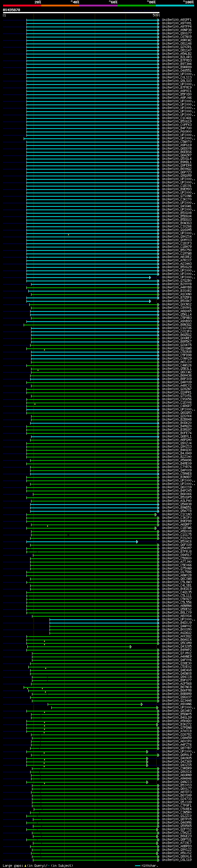Select hit label UniRef100_B2VVY8
Screen dimensions: 197x868
point(176,284)
